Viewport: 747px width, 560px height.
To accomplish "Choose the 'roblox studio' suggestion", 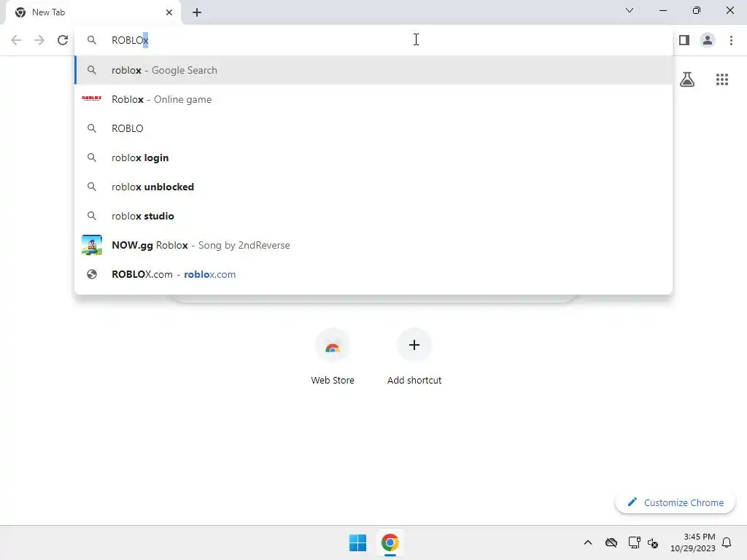I will point(373,216).
